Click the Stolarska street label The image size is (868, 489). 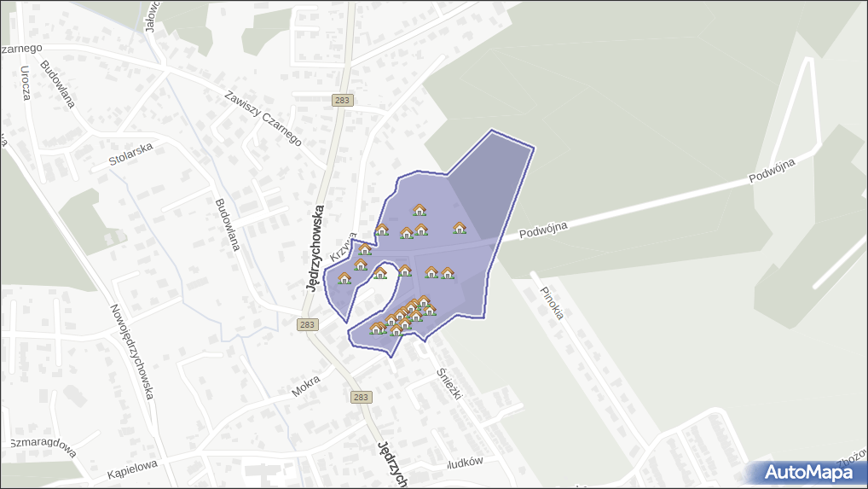pos(130,154)
